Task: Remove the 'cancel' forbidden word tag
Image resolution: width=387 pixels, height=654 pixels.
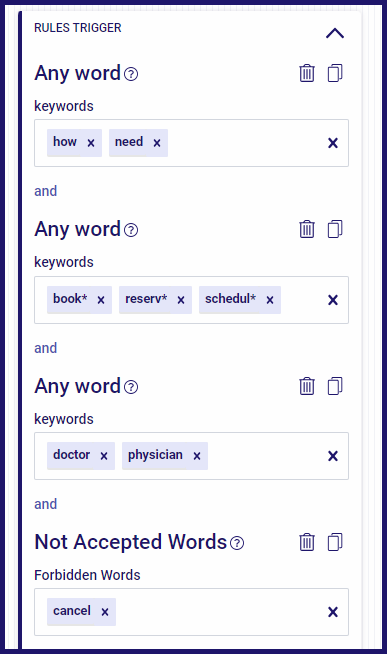Action: tap(105, 612)
